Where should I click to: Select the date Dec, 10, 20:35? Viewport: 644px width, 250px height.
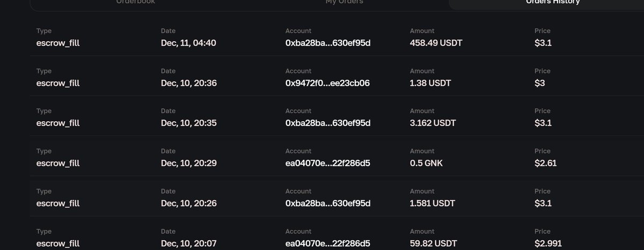(x=189, y=123)
